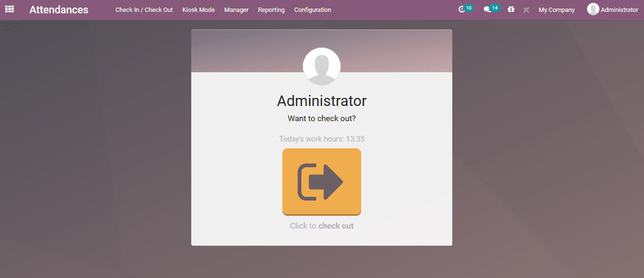Open the apps grid menu
644x278 pixels.
point(9,10)
